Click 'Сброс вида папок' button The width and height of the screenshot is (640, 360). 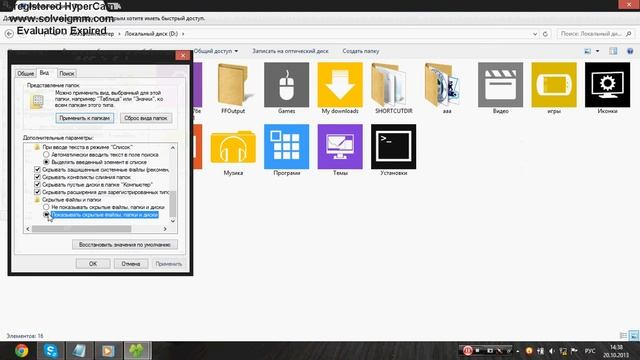pyautogui.click(x=146, y=118)
